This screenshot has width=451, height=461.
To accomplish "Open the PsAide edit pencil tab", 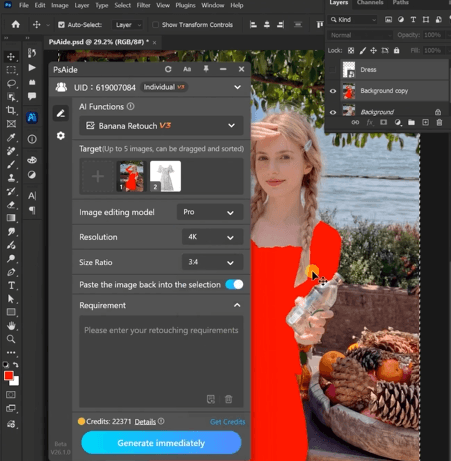I will click(60, 113).
